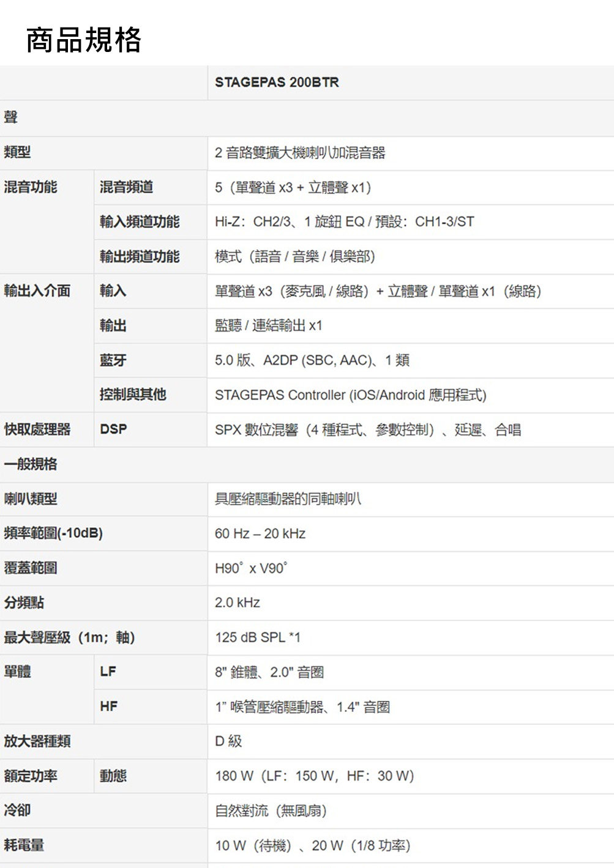Click the LF sub-label
Screen dimensions: 614x868
[x=108, y=672]
